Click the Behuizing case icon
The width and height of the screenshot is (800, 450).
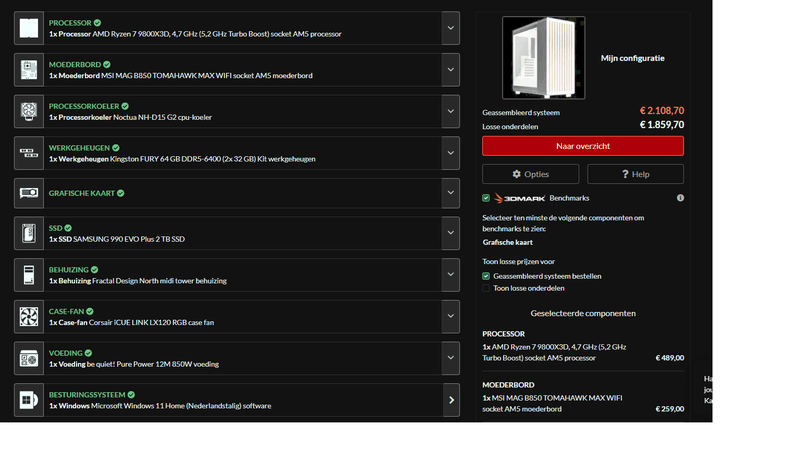coord(29,275)
